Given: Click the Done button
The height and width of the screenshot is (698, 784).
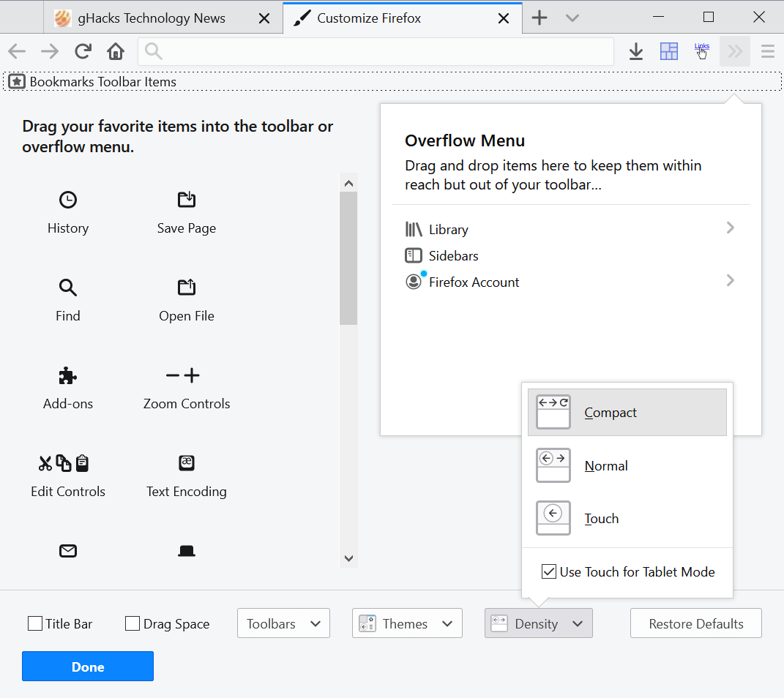Looking at the screenshot, I should coord(87,667).
